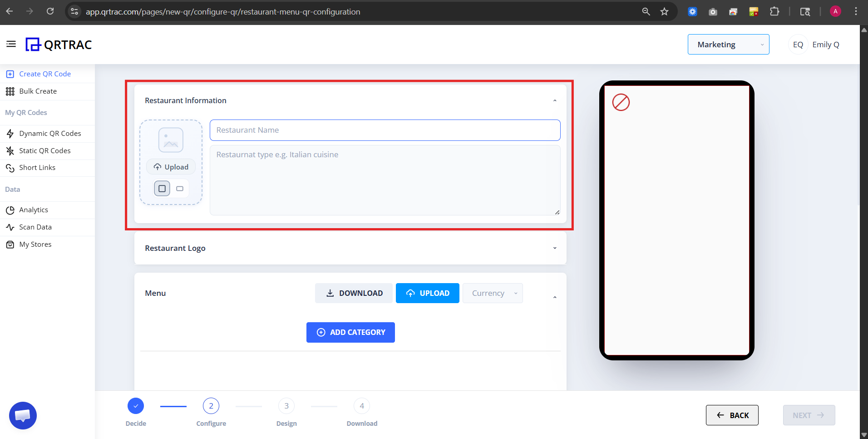This screenshot has height=439, width=868.
Task: Open Scan Data from sidebar
Action: [35, 227]
